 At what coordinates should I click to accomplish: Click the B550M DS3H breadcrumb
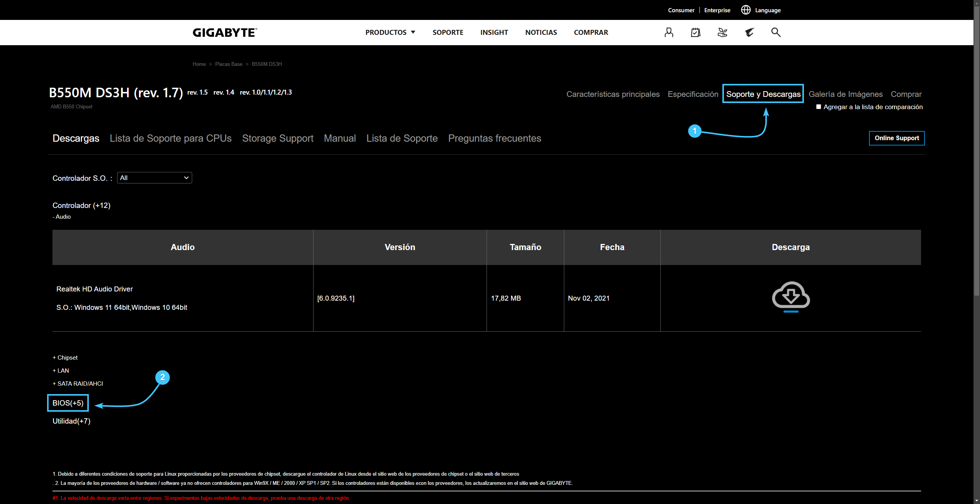click(x=267, y=64)
